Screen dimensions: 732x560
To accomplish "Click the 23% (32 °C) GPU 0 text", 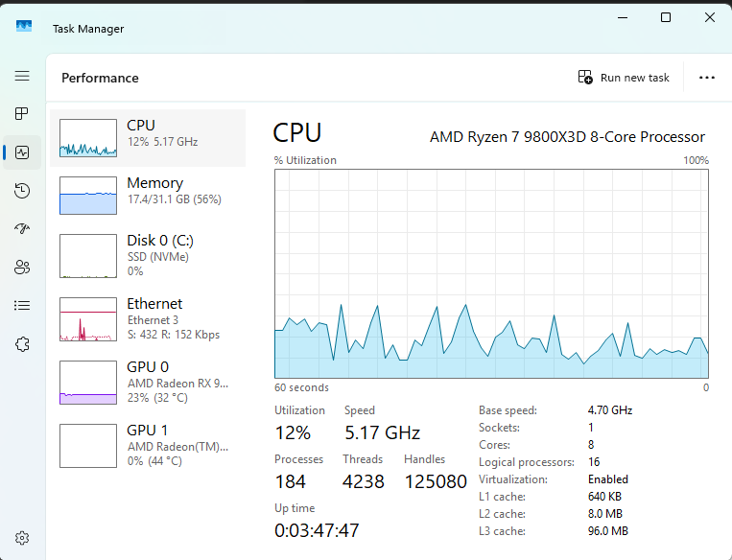I will 157,398.
